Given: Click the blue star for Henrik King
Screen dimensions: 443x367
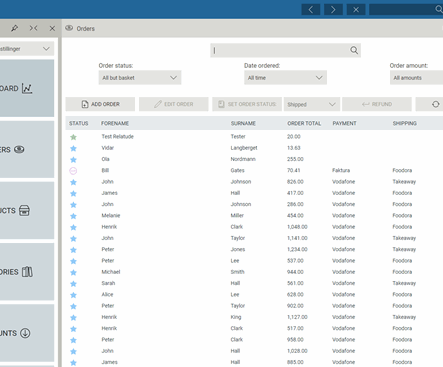Looking at the screenshot, I should [73, 318].
